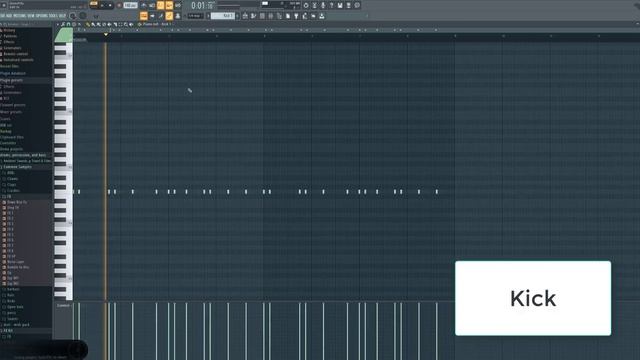Collapse 'Common Samples' folder

coord(17,167)
